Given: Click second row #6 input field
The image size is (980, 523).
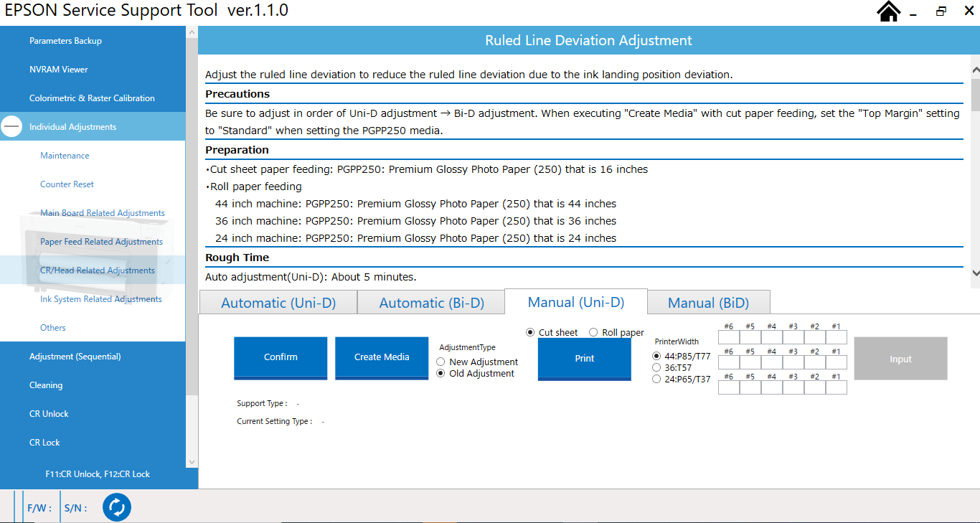Looking at the screenshot, I should pyautogui.click(x=729, y=362).
